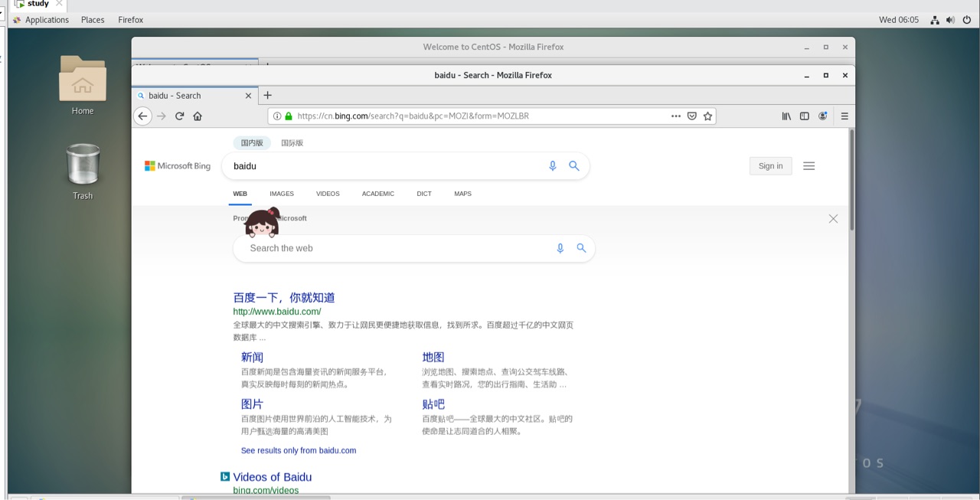
Task: Click the Sign in button
Action: [770, 165]
